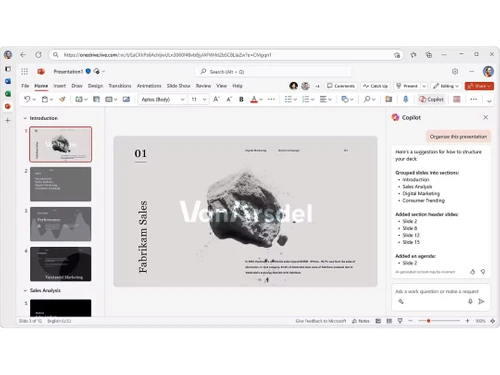
Task: Click the Copilot send arrow
Action: [481, 301]
